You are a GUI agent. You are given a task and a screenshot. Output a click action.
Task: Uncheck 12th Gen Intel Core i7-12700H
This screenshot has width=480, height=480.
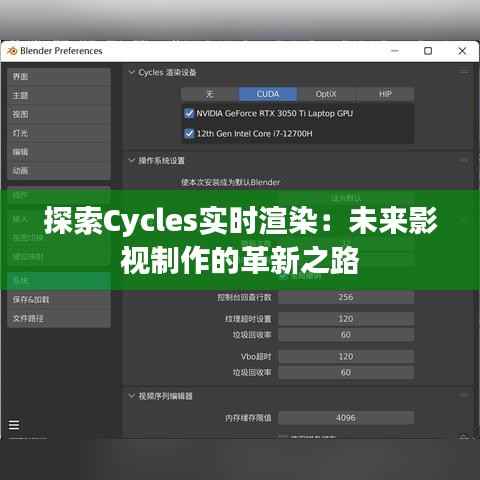pos(189,134)
